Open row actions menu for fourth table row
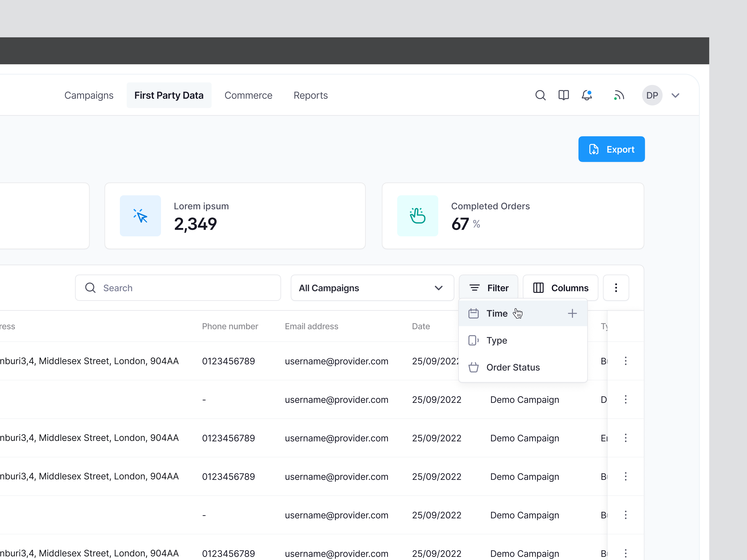This screenshot has width=747, height=560. pyautogui.click(x=625, y=476)
